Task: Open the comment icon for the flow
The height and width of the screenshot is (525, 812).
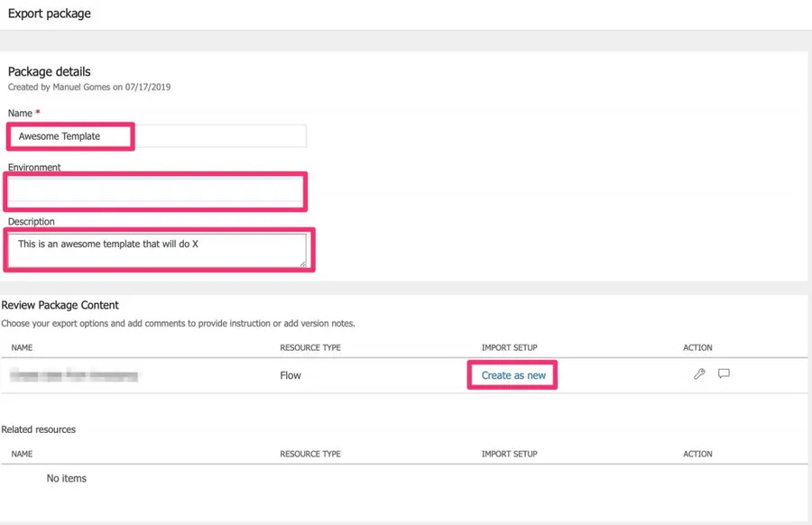Action: coord(724,374)
